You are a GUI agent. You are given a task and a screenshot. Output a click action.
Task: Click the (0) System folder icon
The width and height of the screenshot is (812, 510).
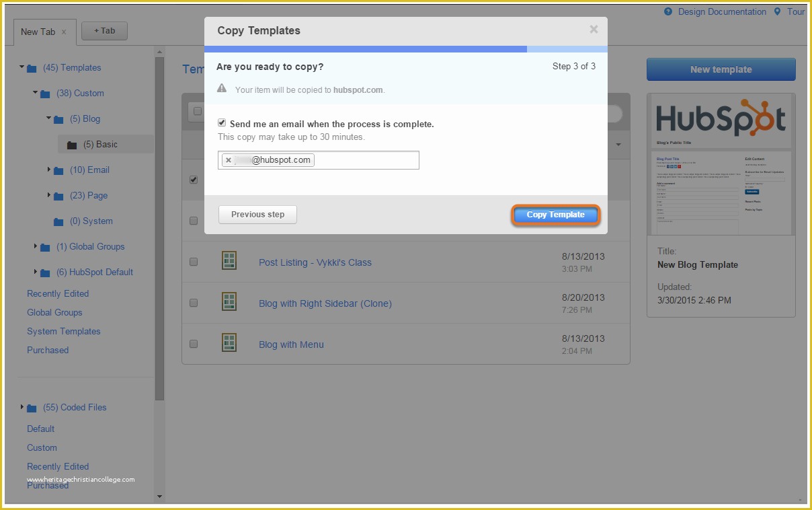point(58,221)
